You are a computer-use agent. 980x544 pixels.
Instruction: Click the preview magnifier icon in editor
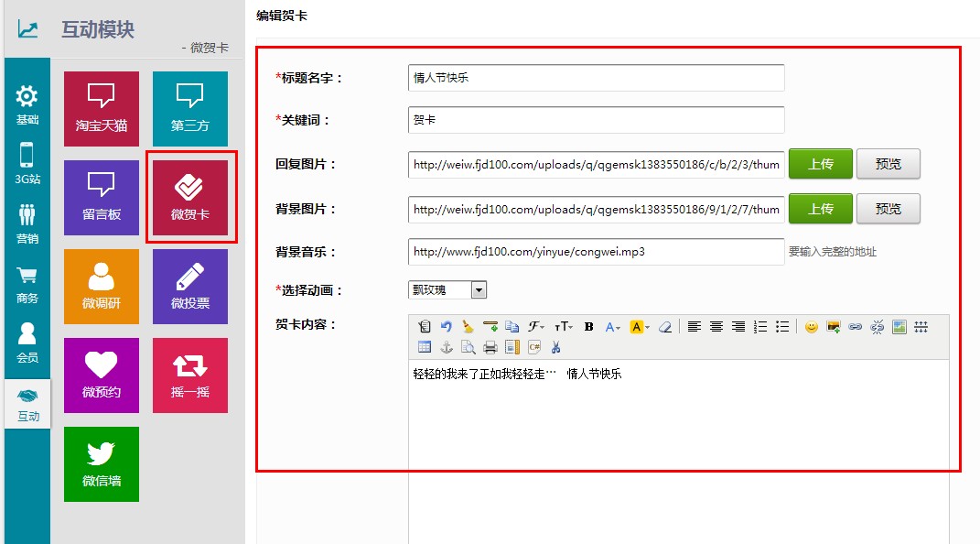(468, 347)
